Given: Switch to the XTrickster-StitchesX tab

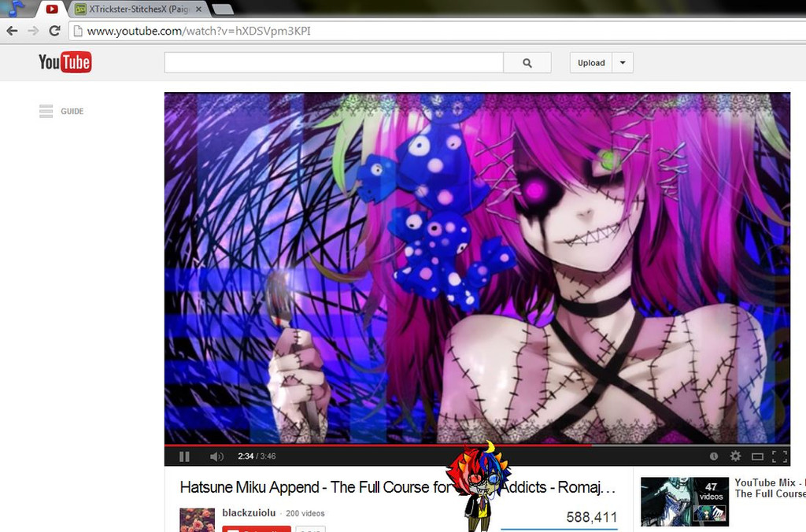Looking at the screenshot, I should [138, 9].
